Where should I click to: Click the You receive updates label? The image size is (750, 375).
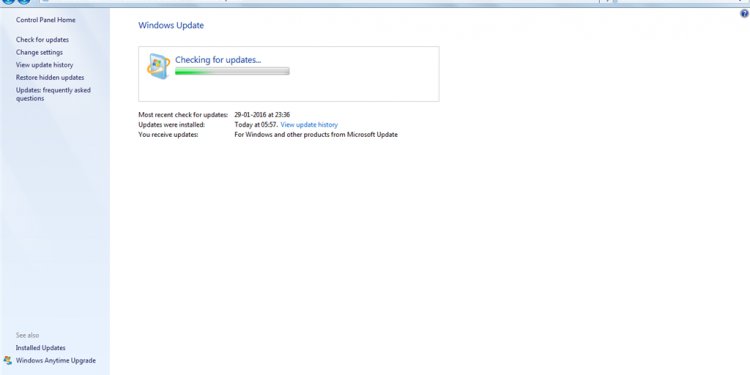(x=168, y=134)
